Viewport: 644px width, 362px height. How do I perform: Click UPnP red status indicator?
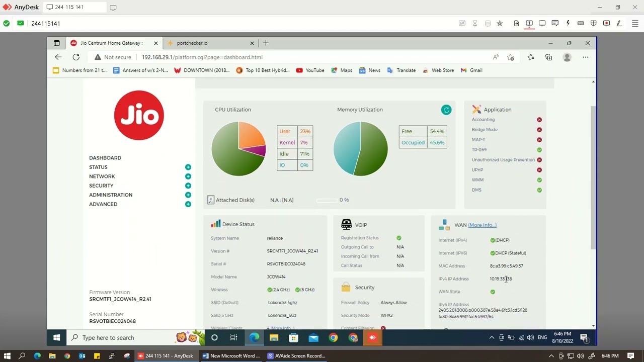(539, 170)
